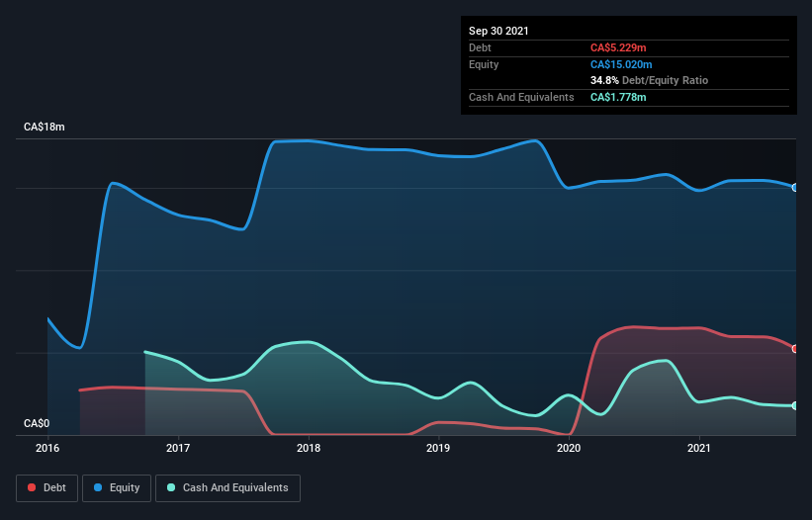Toggle the Debt series legend button
Screen dimensions: 812x520
(x=46, y=488)
